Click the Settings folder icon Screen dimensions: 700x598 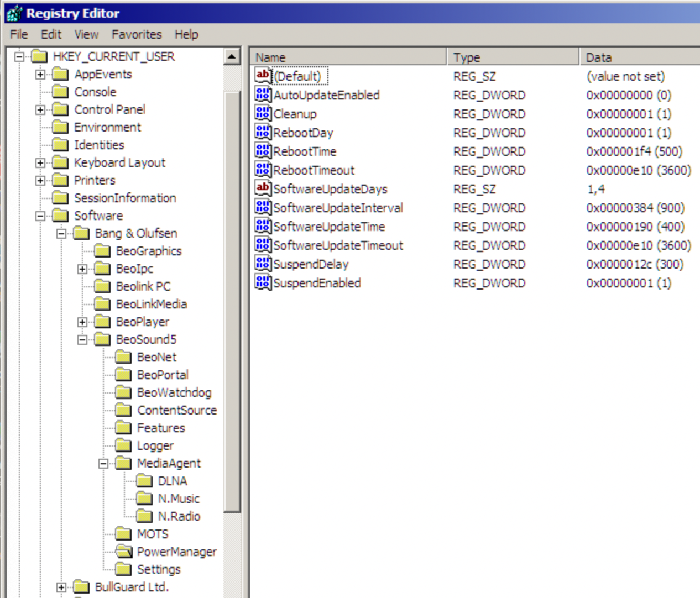click(123, 569)
